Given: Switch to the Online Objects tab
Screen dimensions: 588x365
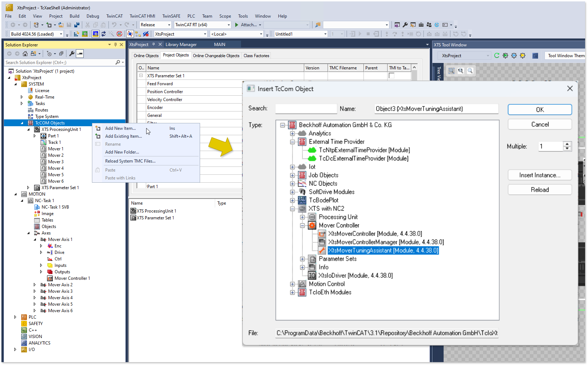Looking at the screenshot, I should (x=146, y=56).
